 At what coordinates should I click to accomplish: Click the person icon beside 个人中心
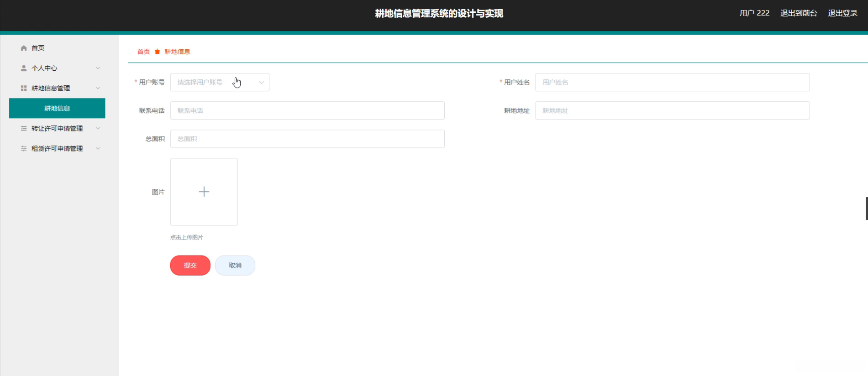[24, 68]
